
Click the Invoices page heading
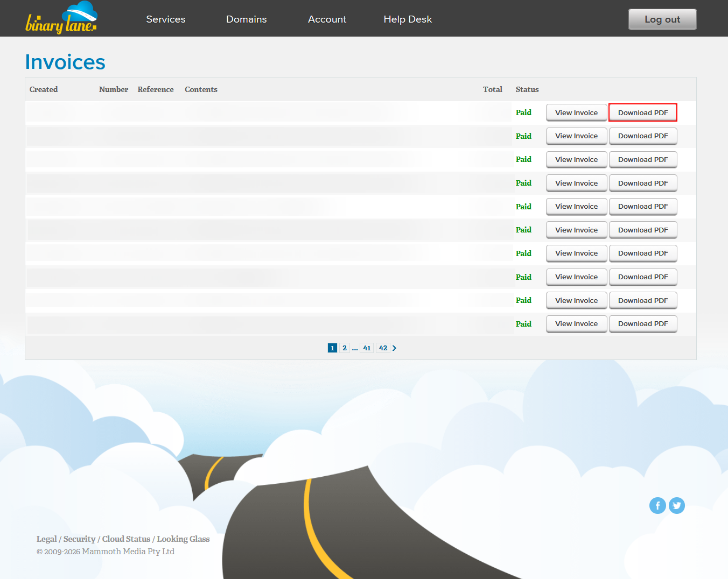coord(65,62)
